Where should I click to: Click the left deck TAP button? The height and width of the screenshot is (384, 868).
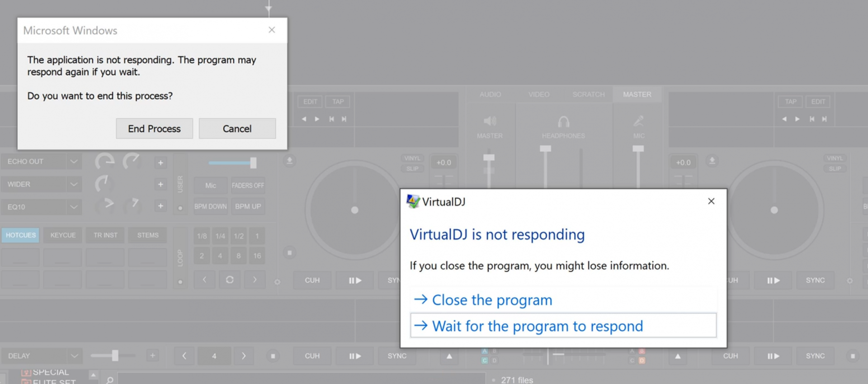pos(338,102)
